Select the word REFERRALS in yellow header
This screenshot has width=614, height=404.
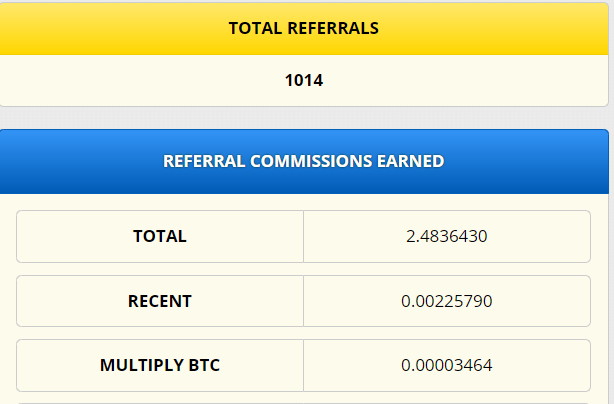[x=333, y=28]
